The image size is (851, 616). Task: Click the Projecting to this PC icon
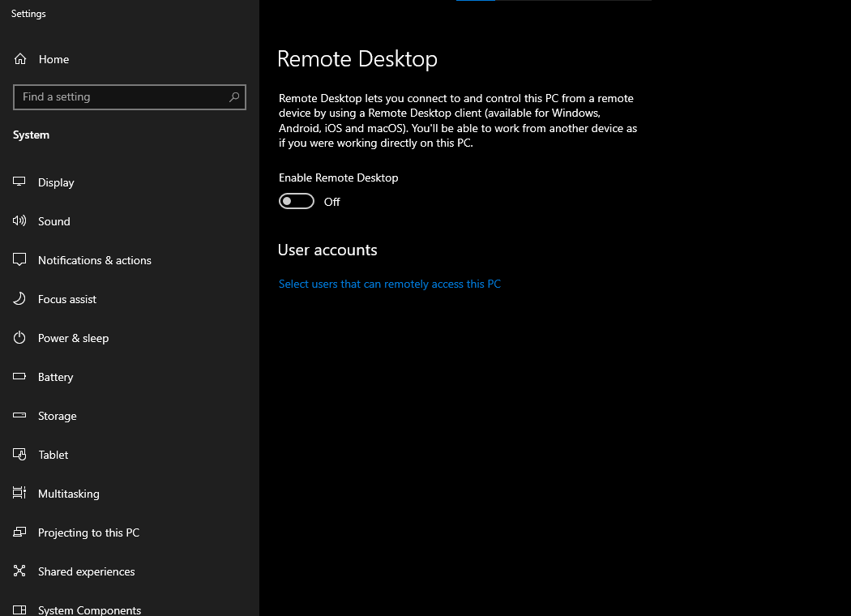point(19,532)
